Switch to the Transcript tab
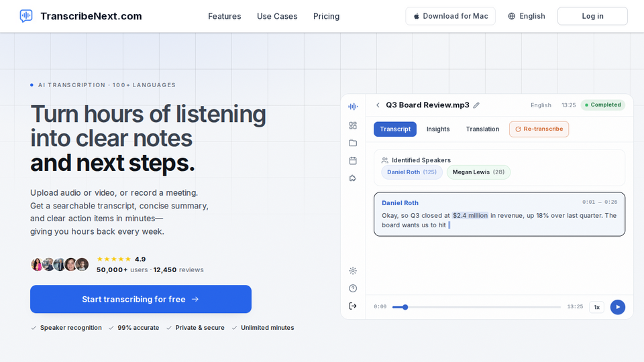 395,129
